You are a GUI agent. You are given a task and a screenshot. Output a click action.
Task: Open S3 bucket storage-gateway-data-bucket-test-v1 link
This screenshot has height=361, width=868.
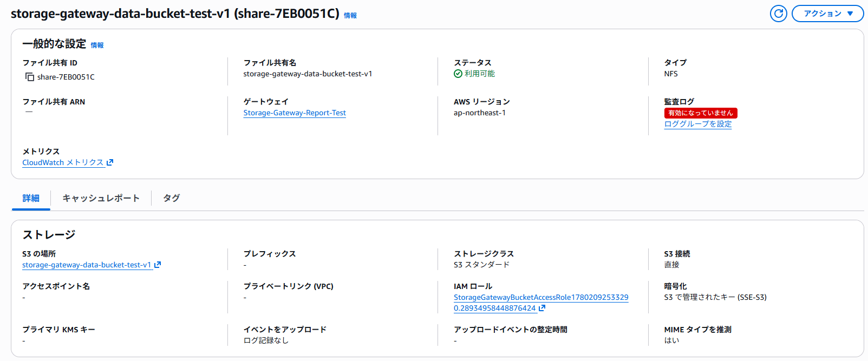pos(87,265)
